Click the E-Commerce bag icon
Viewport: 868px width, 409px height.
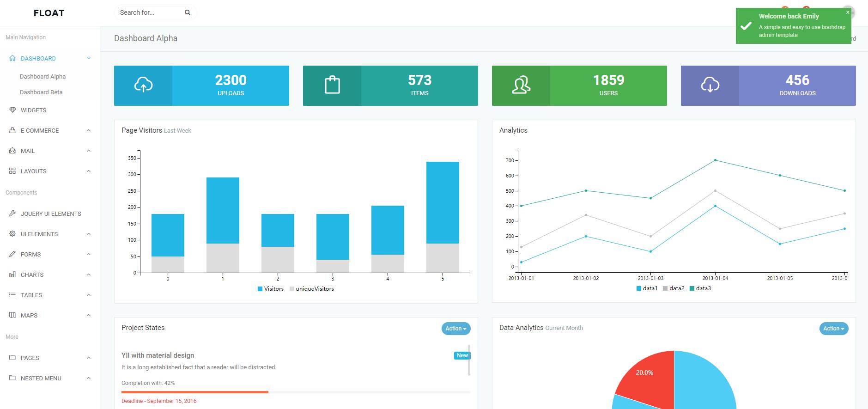click(12, 131)
